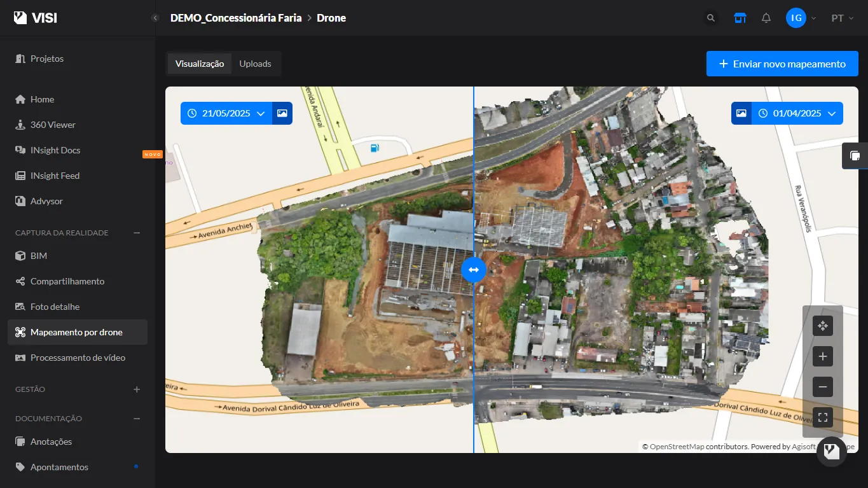868x488 pixels.
Task: Open the BIM section
Action: (39, 255)
